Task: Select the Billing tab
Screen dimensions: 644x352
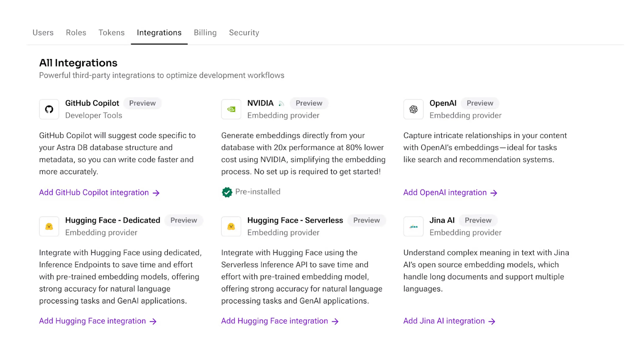Action: (x=205, y=33)
